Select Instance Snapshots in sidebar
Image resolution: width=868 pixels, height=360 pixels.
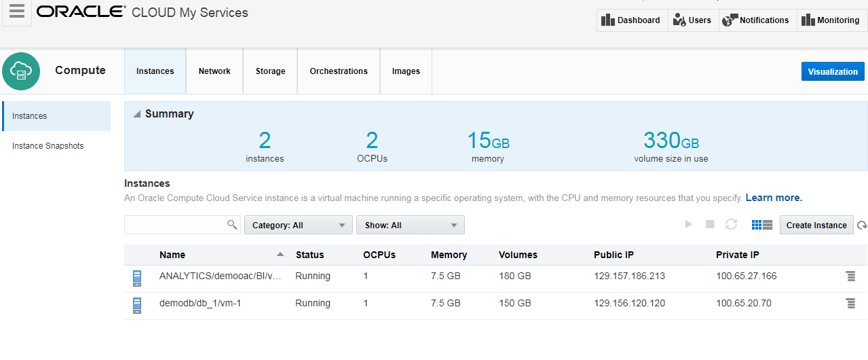[x=48, y=146]
